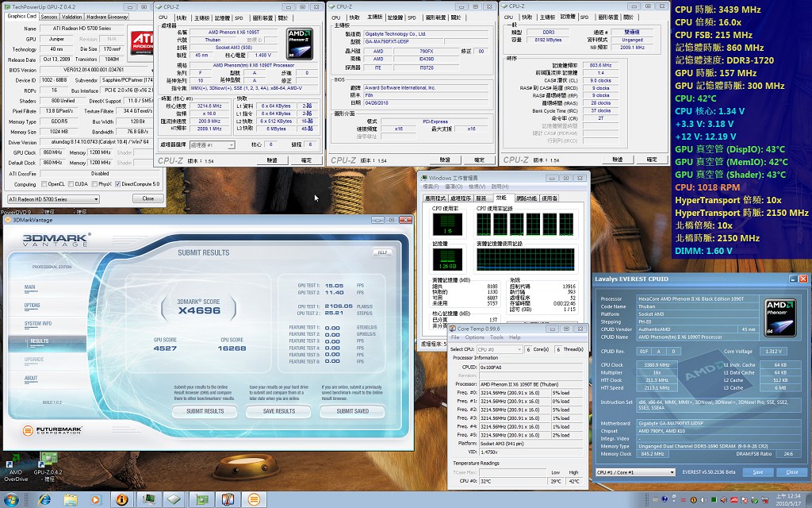Toggle the DirectCompute 5.0 checkbox in GPU-Z
812x508 pixels.
coord(117,184)
